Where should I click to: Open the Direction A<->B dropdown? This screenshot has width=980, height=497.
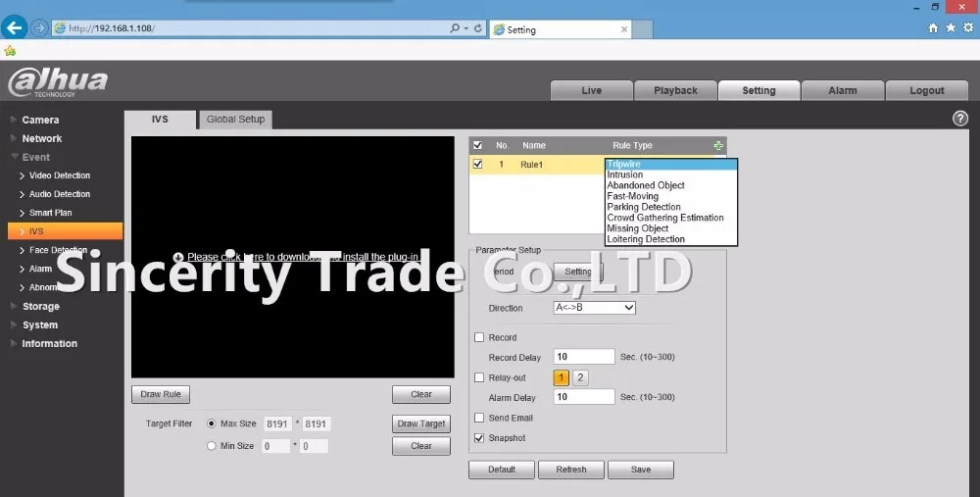click(595, 308)
